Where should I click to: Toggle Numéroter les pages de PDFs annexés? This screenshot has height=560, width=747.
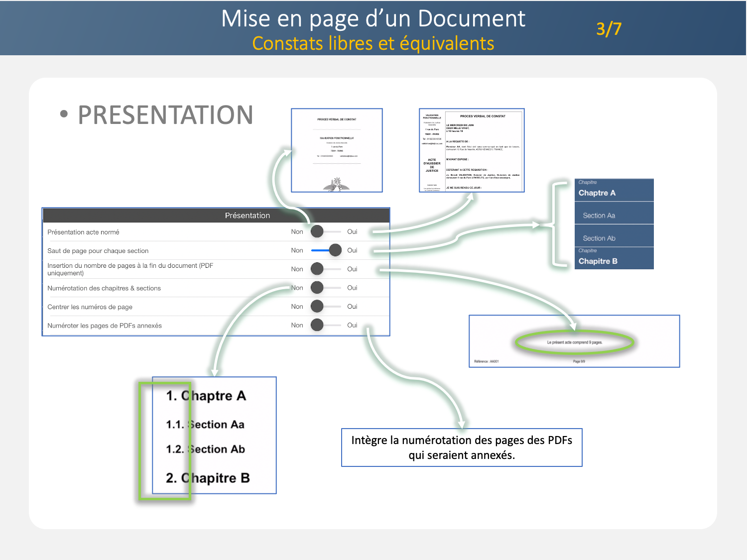(326, 326)
